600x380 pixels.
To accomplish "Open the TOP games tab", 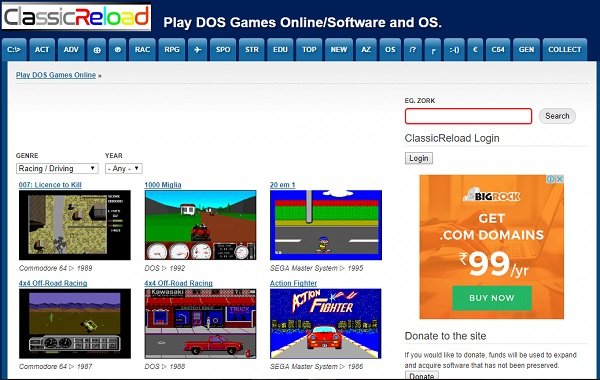I will coord(309,50).
